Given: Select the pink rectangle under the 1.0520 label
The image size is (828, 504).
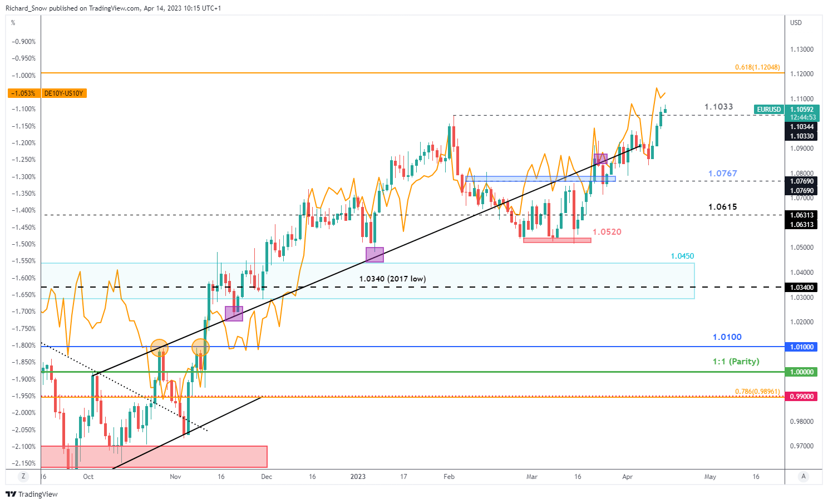Looking at the screenshot, I should click(x=557, y=240).
